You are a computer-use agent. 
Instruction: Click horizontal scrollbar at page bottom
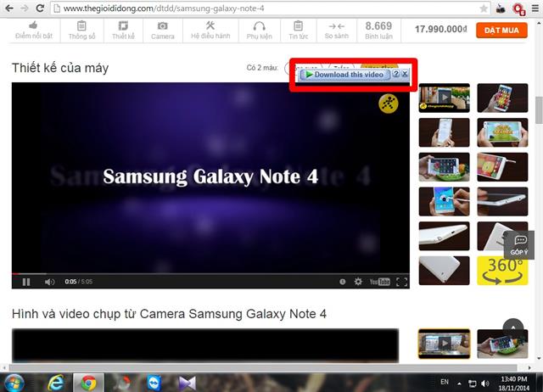pyautogui.click(x=263, y=367)
